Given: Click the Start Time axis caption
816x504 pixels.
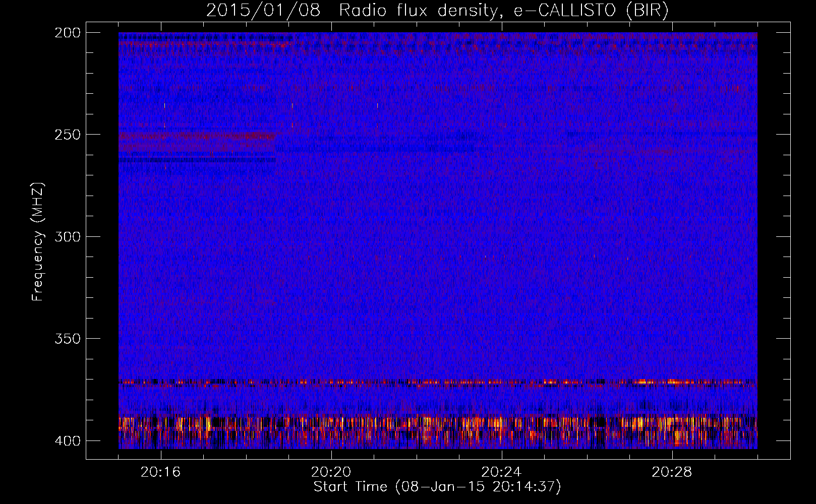Looking at the screenshot, I should point(437,487).
